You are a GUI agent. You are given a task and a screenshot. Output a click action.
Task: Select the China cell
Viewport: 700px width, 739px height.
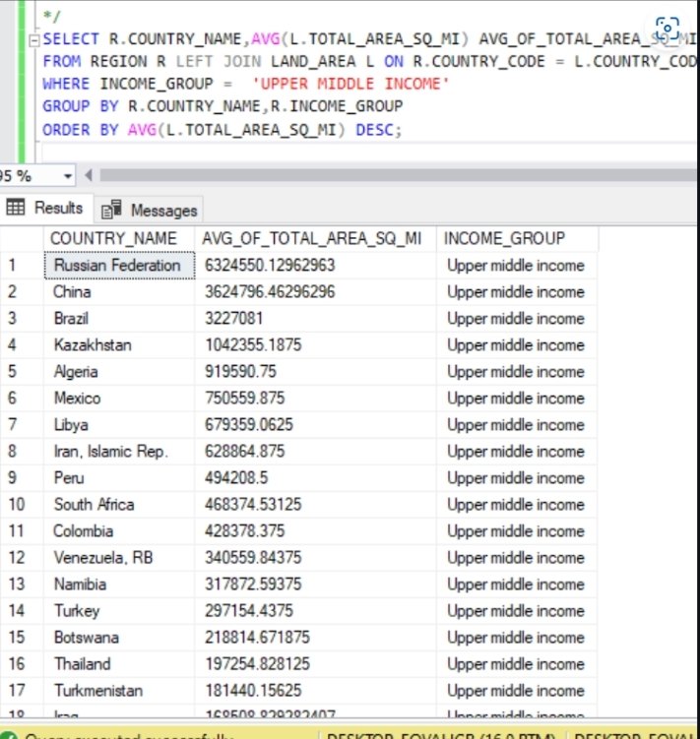(119, 292)
